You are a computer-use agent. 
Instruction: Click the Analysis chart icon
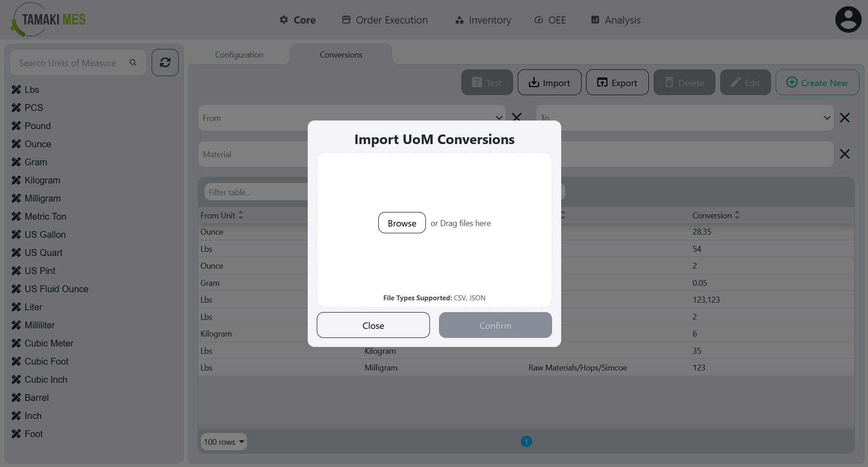[x=595, y=19]
